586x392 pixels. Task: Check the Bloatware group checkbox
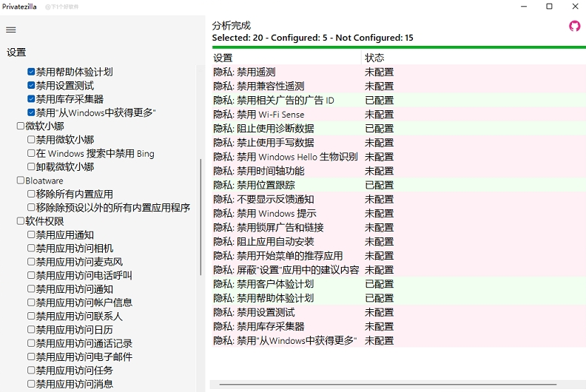(x=21, y=180)
